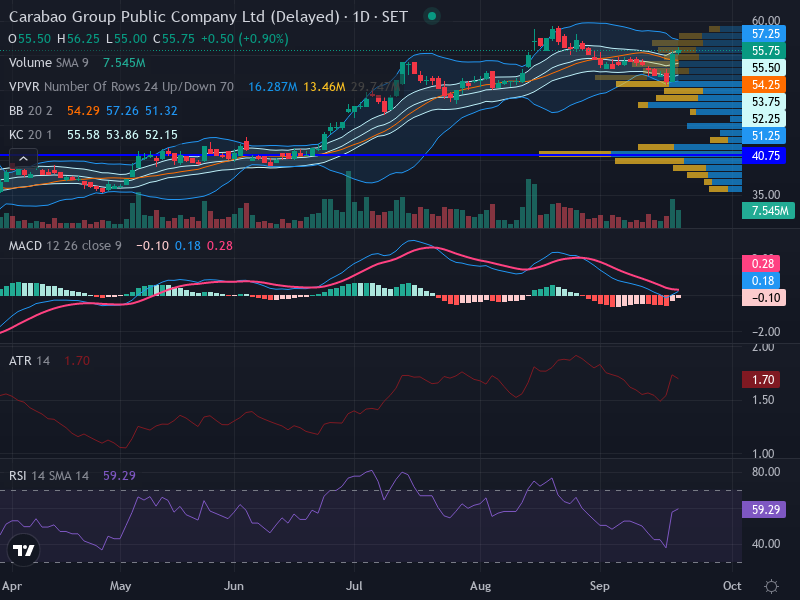Click the blue 40.75 horizontal line label
Viewport: 800px width, 600px height.
point(764,156)
